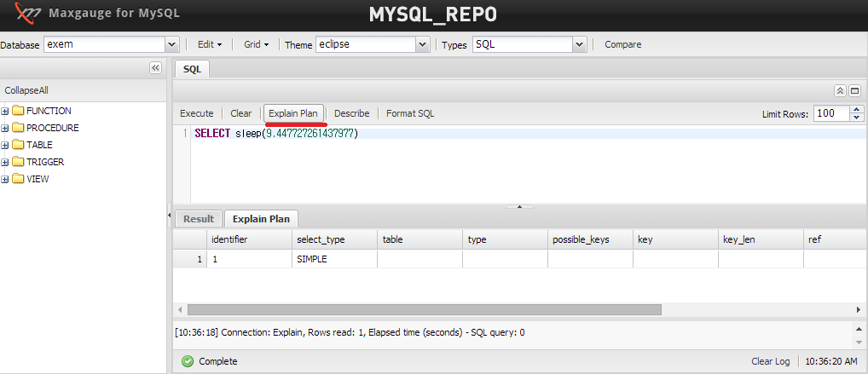Open the Database dropdown showing exem

tap(172, 44)
